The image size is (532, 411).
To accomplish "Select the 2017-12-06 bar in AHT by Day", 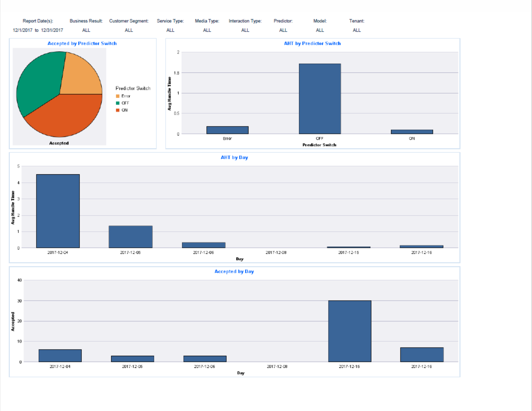I will click(x=204, y=245).
